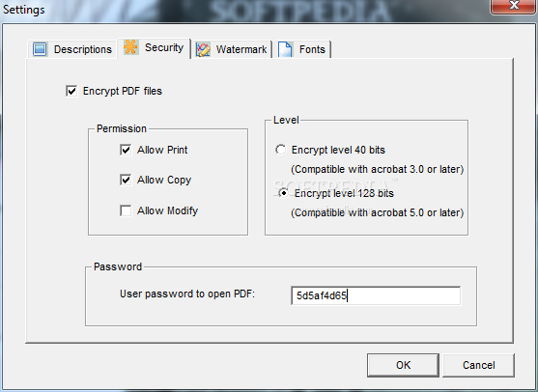This screenshot has height=392, width=538.
Task: Enable the Allow Modify permission
Action: 126,210
